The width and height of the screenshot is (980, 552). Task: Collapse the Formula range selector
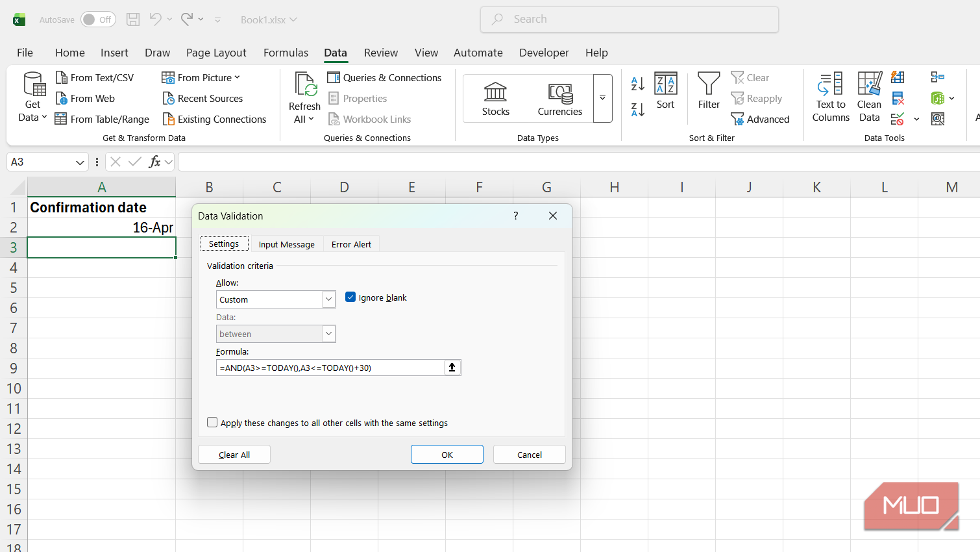pyautogui.click(x=452, y=368)
